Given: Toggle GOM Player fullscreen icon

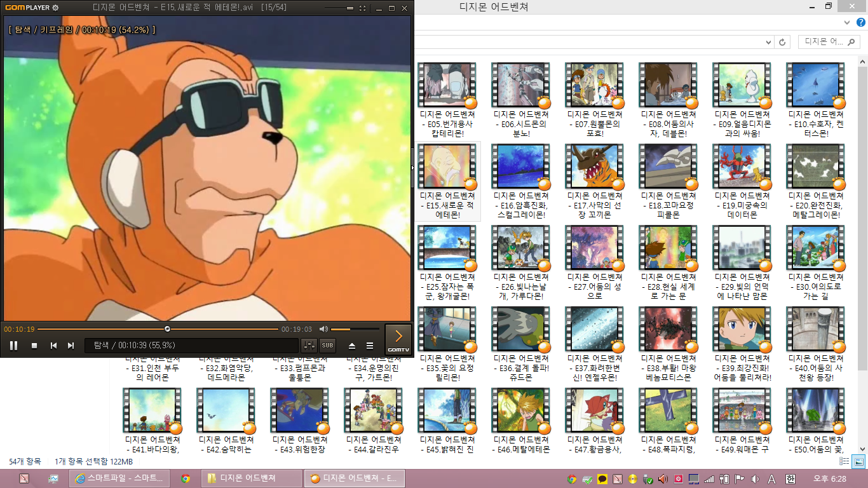Looking at the screenshot, I should coord(362,8).
